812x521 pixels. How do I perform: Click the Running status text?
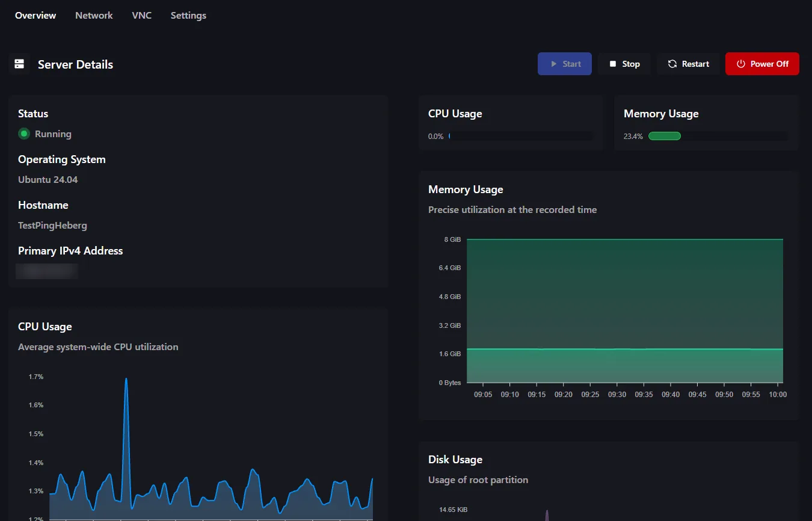pyautogui.click(x=53, y=134)
